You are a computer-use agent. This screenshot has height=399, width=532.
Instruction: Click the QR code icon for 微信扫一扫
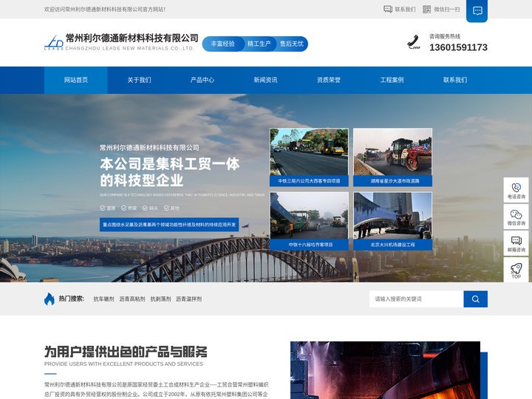pos(426,9)
